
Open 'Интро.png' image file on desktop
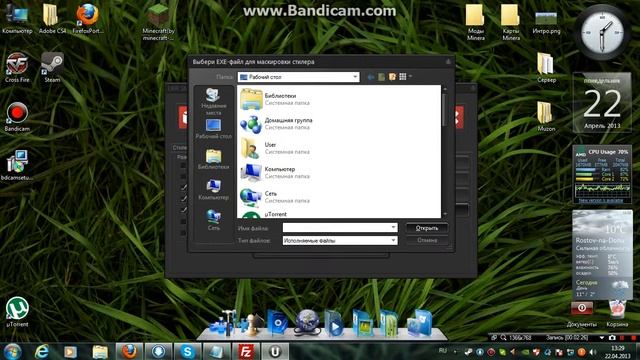pyautogui.click(x=546, y=22)
